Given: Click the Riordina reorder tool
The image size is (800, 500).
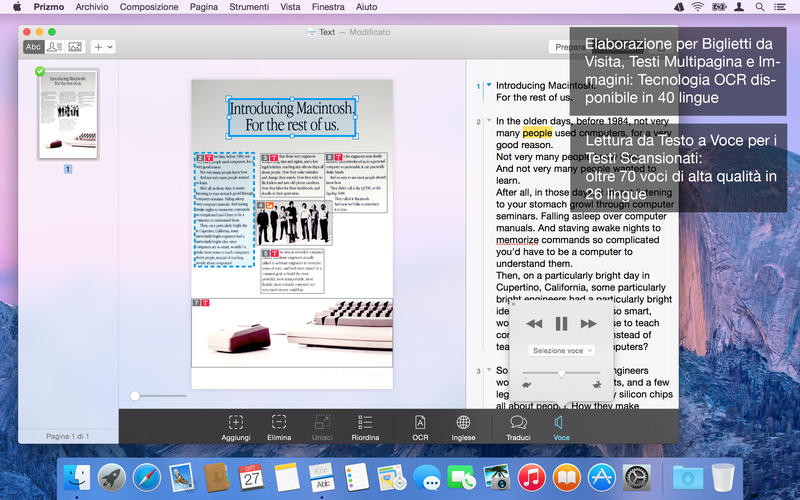Looking at the screenshot, I should click(365, 427).
